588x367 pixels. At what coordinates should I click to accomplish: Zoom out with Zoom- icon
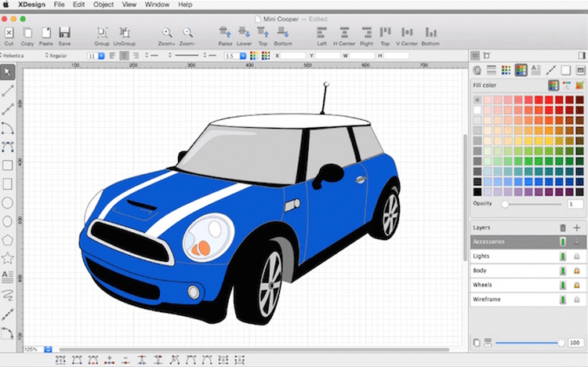tap(187, 36)
